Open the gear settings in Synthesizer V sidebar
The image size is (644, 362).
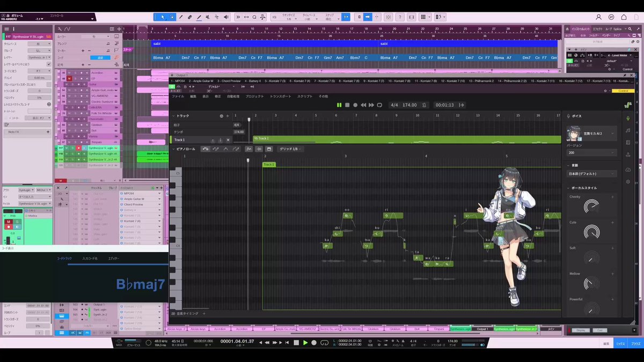pos(628,182)
